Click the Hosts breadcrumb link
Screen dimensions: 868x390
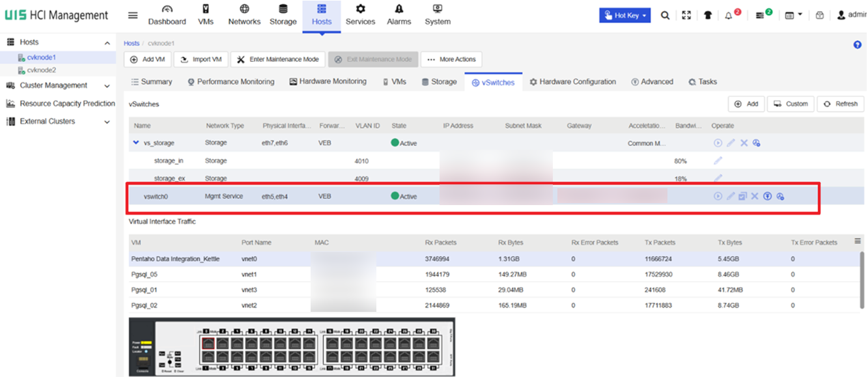click(x=132, y=44)
